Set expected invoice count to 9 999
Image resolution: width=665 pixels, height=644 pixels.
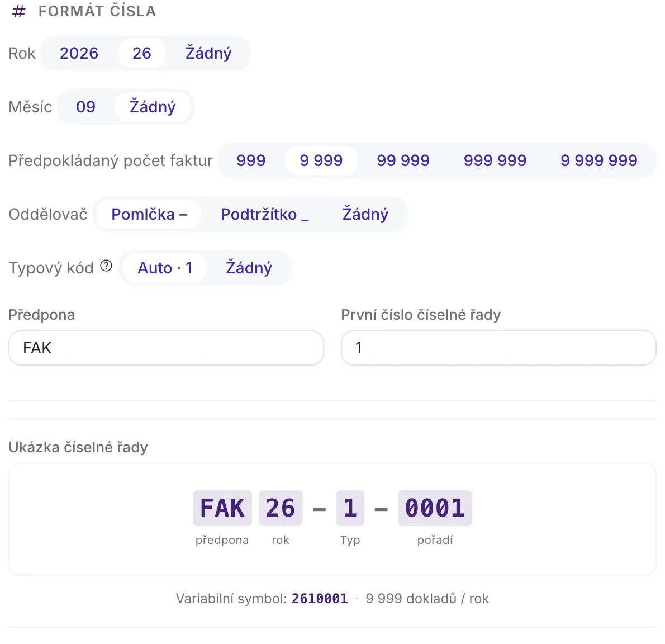[x=321, y=160]
